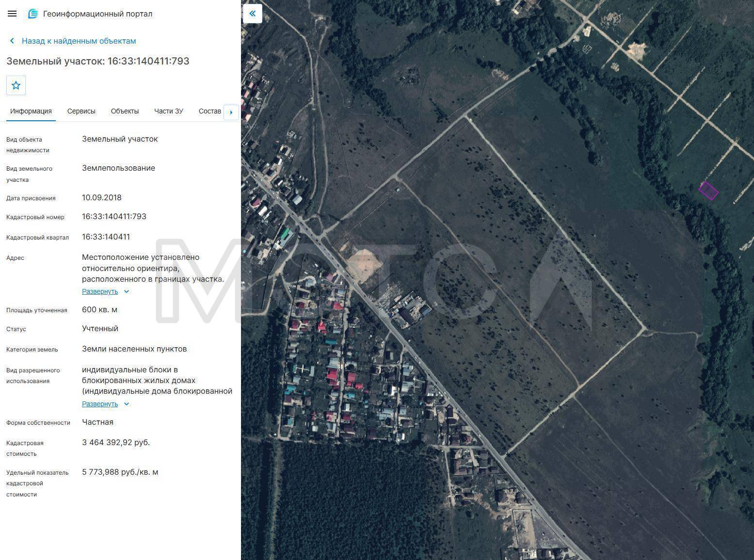Expand the address with Развернуть link
This screenshot has height=560, width=754.
[x=100, y=291]
